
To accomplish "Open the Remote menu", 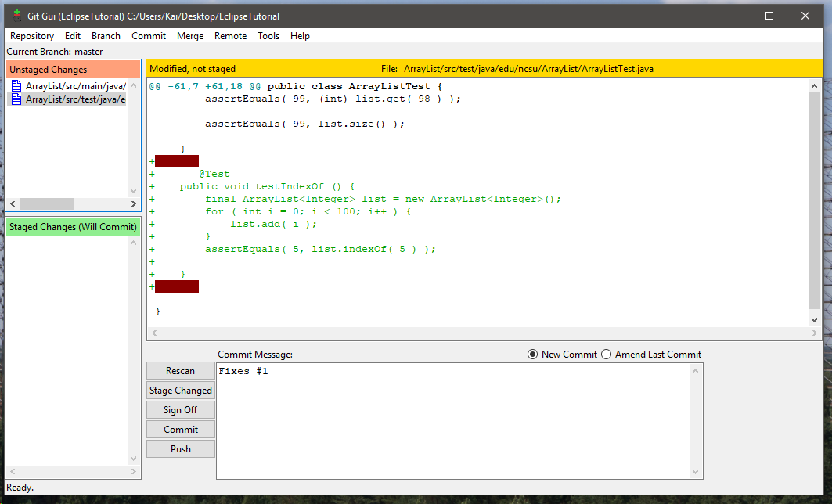I will pyautogui.click(x=230, y=36).
